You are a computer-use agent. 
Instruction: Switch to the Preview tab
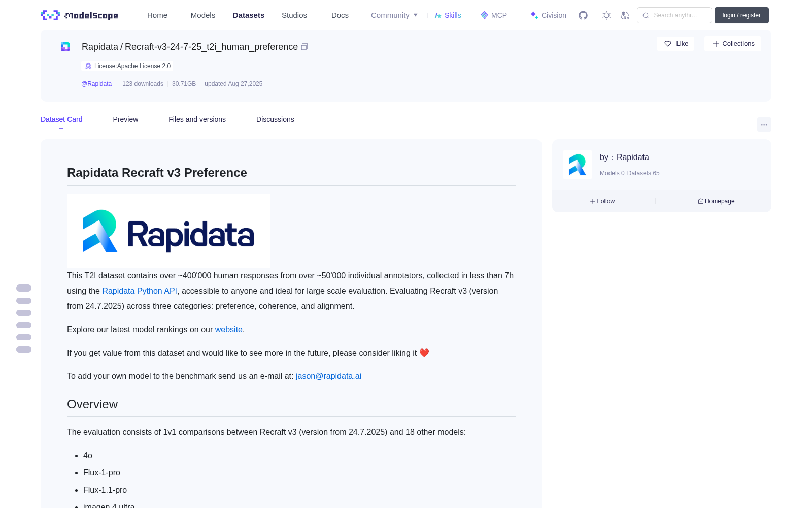125,119
